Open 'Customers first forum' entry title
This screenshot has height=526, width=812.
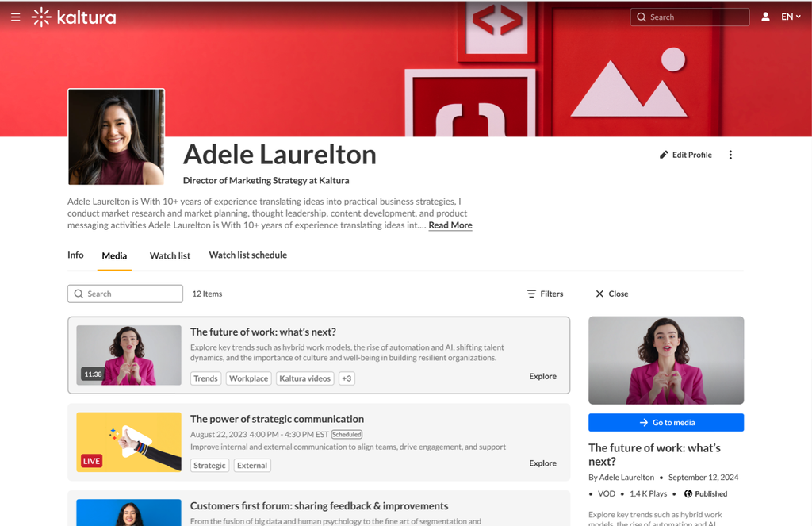(319, 506)
